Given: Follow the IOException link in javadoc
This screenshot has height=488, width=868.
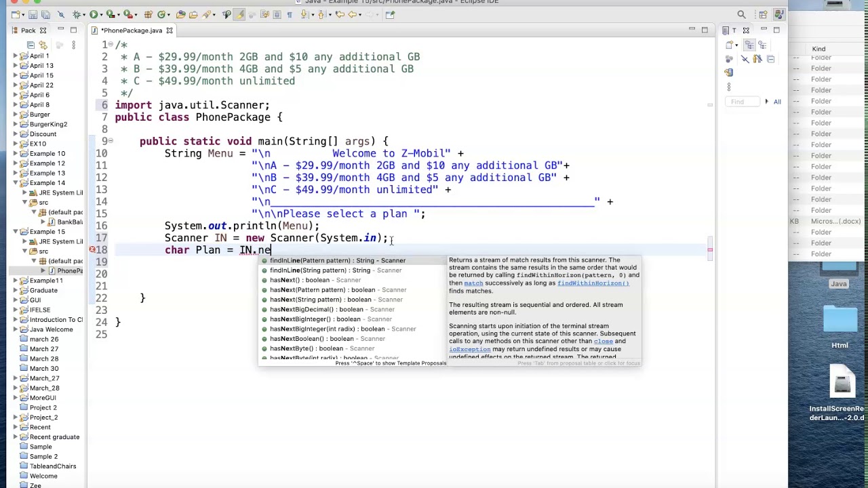Looking at the screenshot, I should [x=469, y=349].
